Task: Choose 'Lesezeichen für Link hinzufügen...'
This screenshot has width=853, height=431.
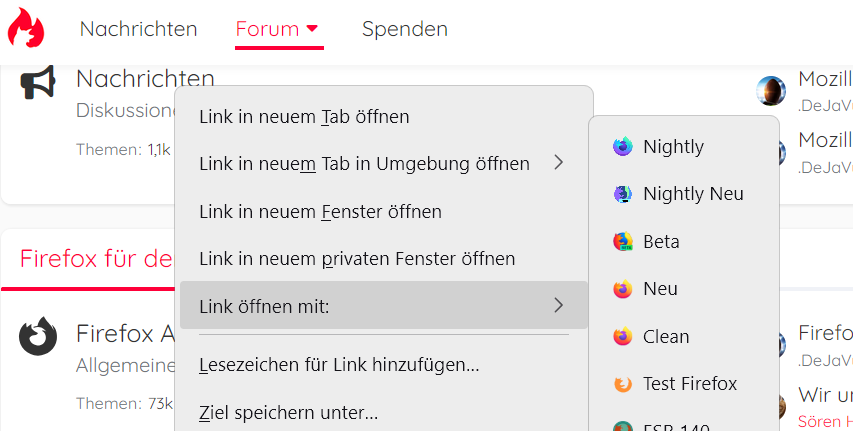Action: click(339, 366)
